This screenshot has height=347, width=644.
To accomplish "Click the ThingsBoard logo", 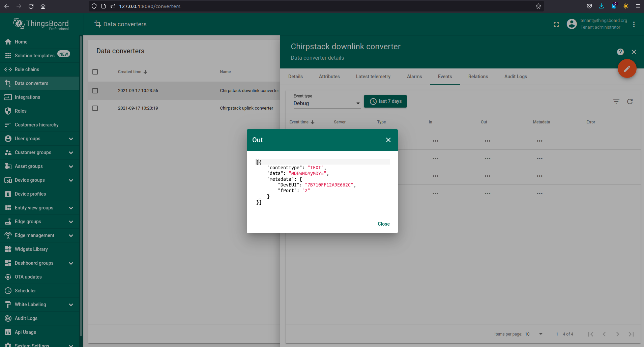I will pos(41,24).
